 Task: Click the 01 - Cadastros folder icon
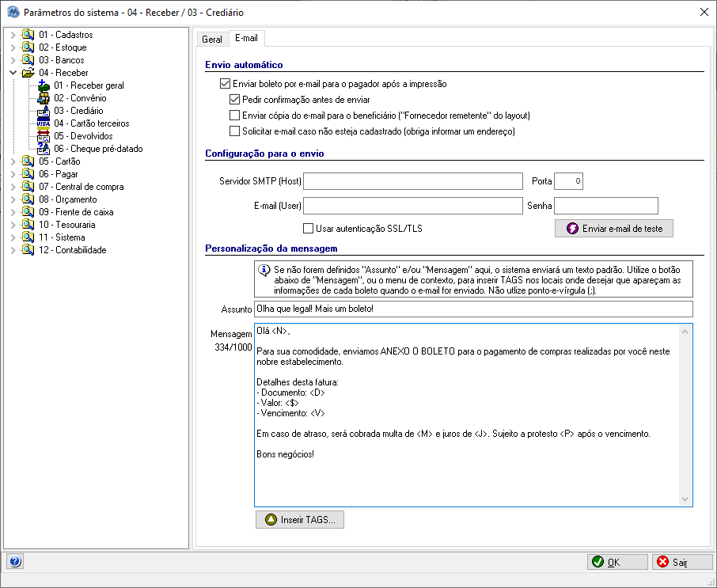coord(28,35)
